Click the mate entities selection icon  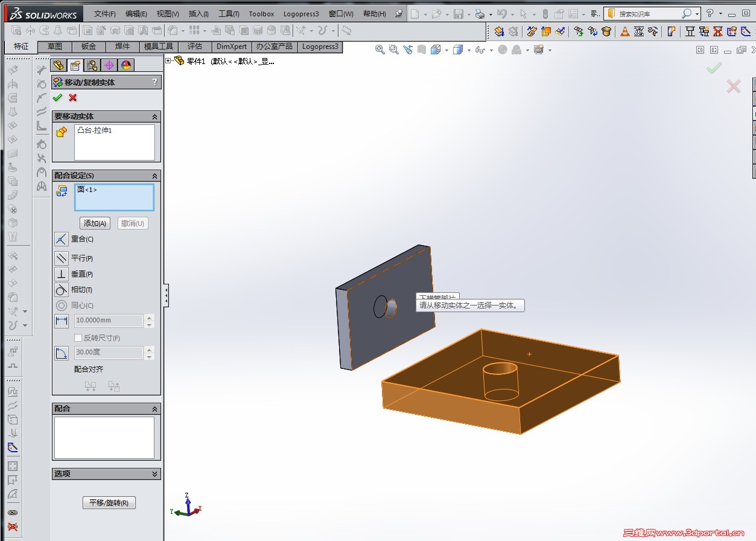(x=61, y=191)
